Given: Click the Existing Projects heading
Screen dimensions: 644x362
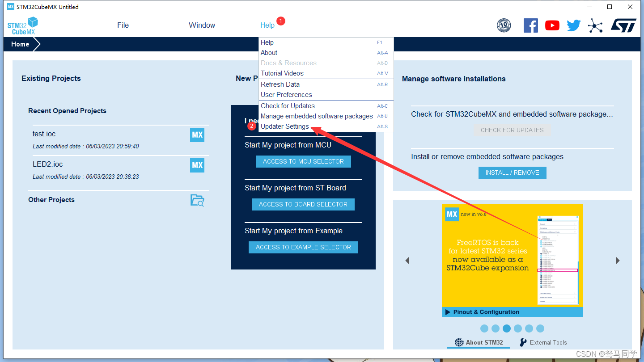Looking at the screenshot, I should click(x=51, y=78).
